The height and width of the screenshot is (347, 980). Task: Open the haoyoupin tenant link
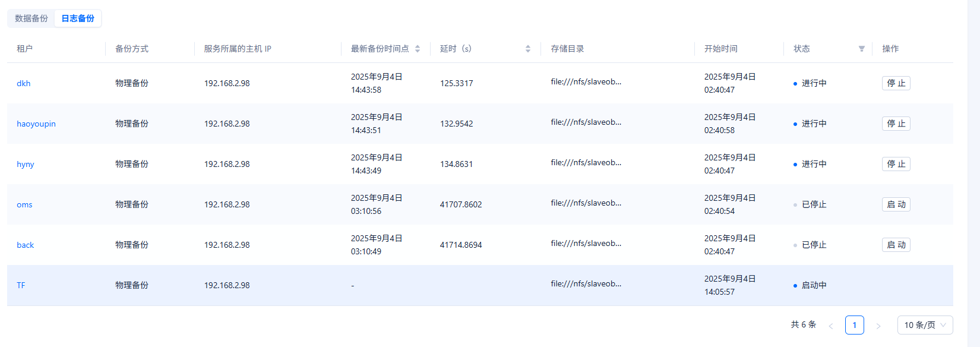[36, 124]
